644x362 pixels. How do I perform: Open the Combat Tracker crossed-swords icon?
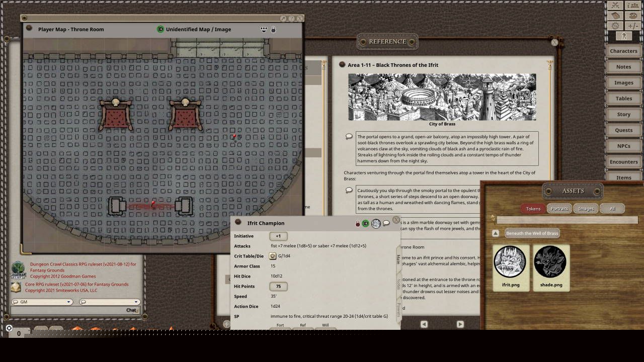[x=615, y=6]
